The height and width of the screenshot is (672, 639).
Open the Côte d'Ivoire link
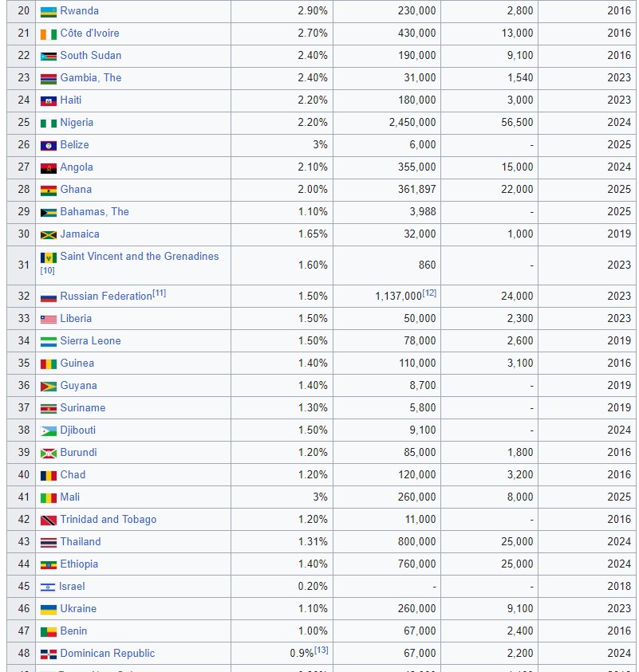coord(89,33)
